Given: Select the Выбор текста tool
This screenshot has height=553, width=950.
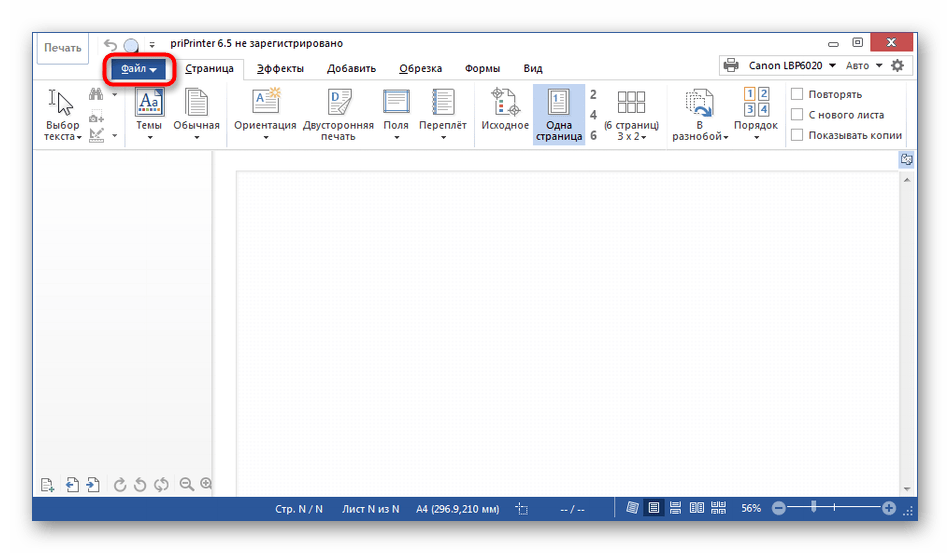Looking at the screenshot, I should coord(62,114).
